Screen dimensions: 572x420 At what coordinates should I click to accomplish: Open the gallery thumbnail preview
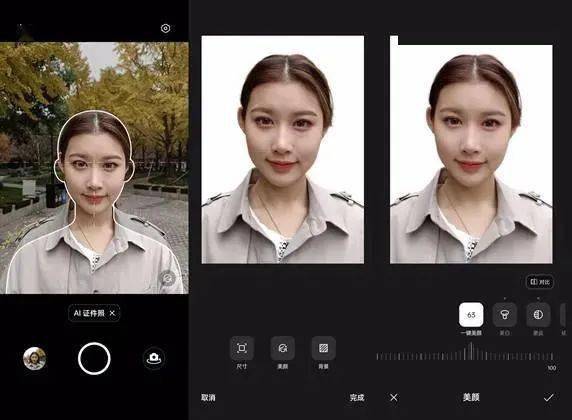pos(35,358)
